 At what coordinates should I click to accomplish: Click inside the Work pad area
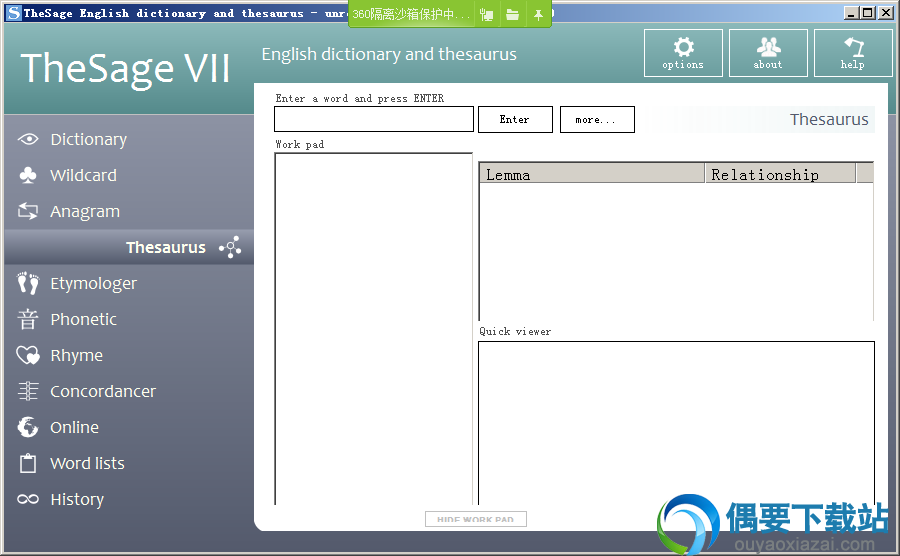[374, 329]
